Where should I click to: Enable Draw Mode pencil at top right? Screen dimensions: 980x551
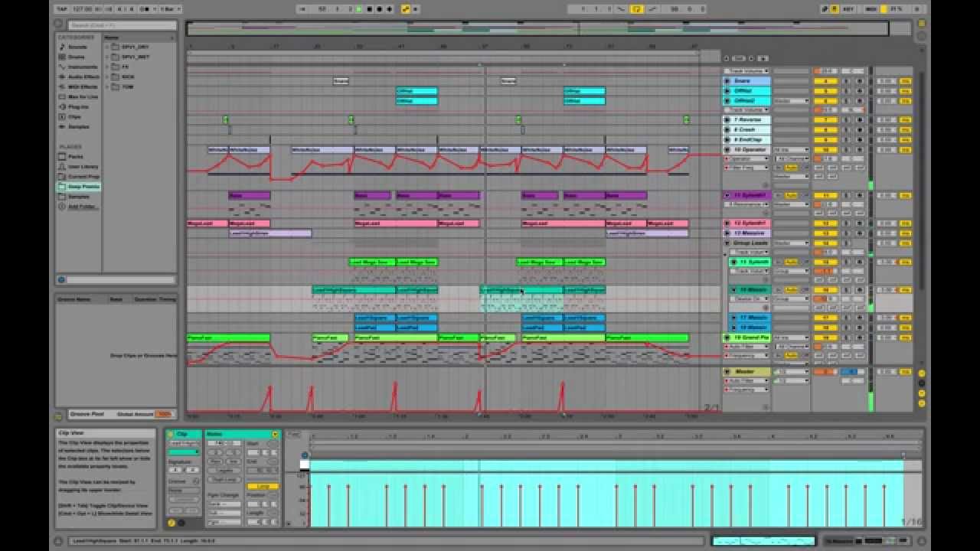[825, 9]
